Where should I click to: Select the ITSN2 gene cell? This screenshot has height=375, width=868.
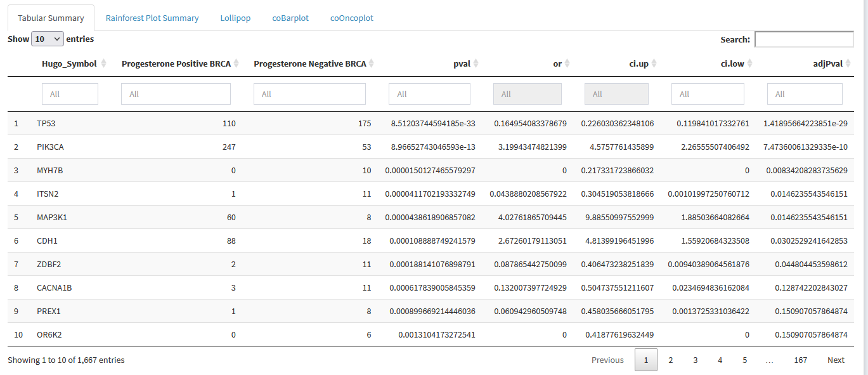click(48, 194)
